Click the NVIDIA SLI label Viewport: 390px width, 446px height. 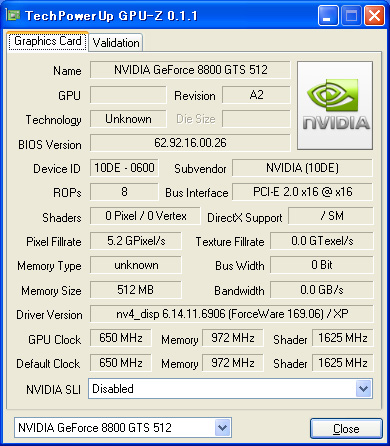pyautogui.click(x=54, y=389)
